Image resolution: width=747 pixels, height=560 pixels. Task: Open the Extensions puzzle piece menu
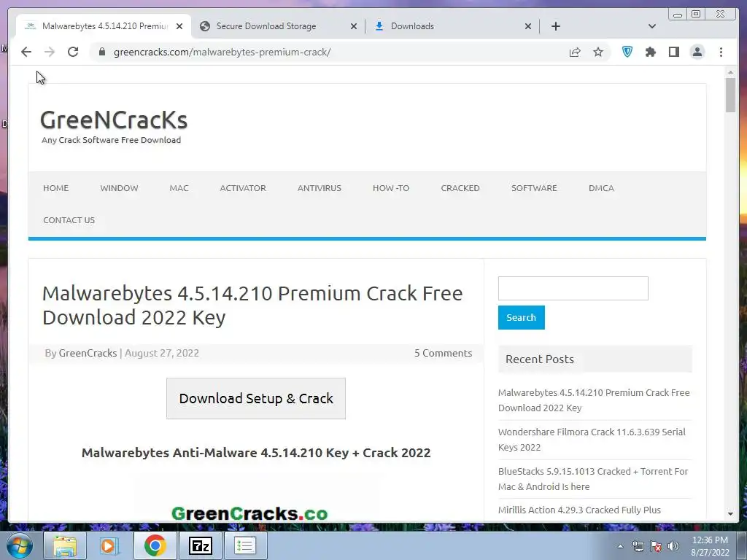click(651, 52)
